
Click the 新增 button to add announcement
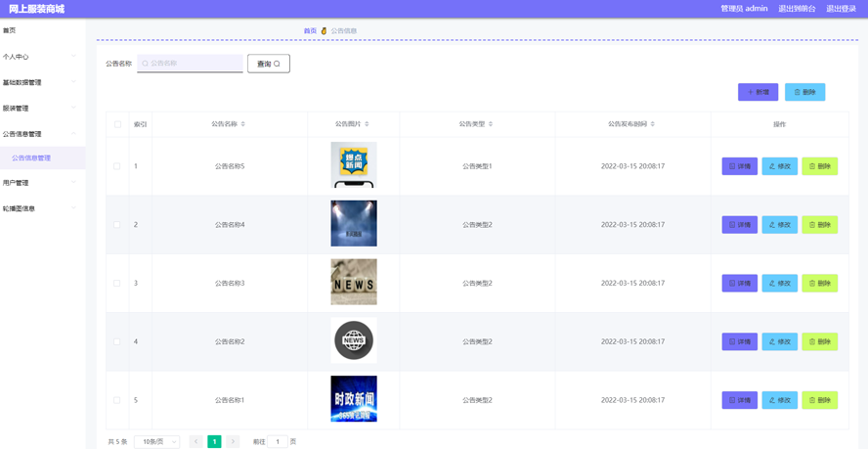(x=758, y=92)
